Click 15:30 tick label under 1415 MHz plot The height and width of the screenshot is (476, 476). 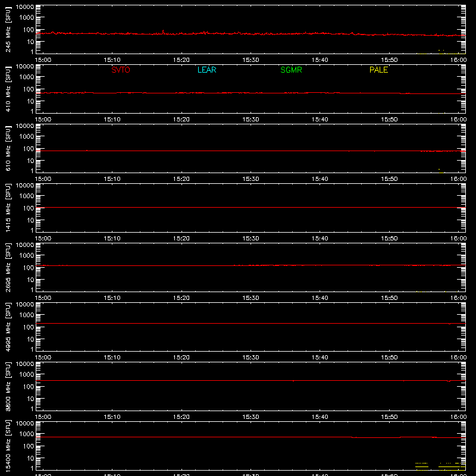(250, 239)
